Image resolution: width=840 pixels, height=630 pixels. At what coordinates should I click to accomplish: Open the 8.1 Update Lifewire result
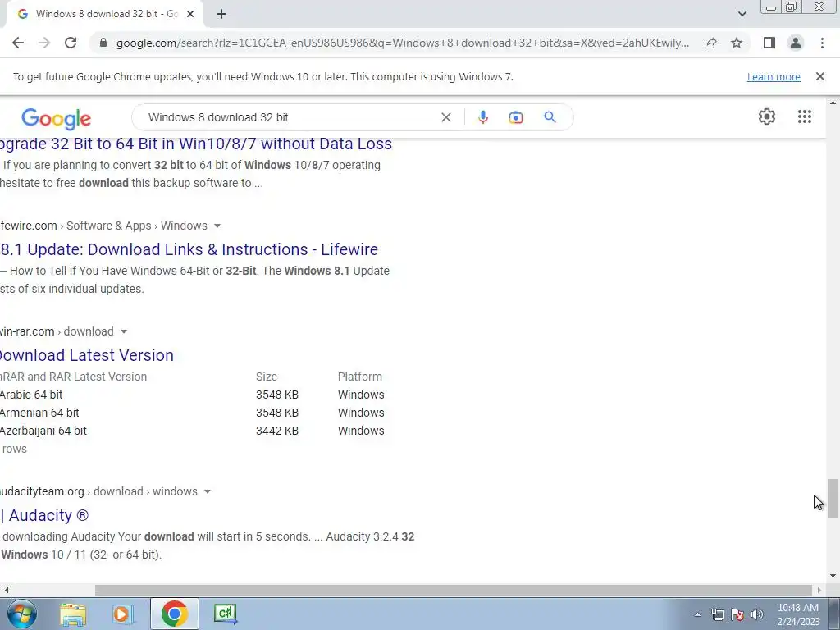point(189,249)
